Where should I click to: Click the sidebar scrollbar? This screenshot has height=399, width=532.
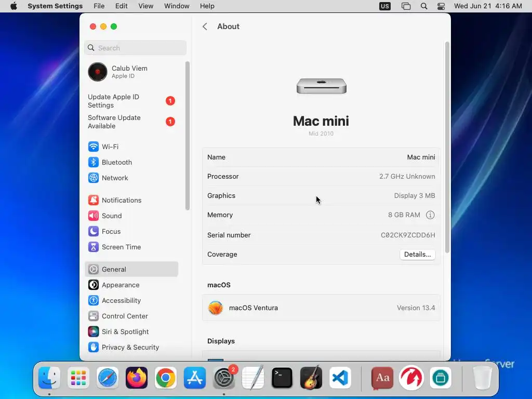coord(187,136)
